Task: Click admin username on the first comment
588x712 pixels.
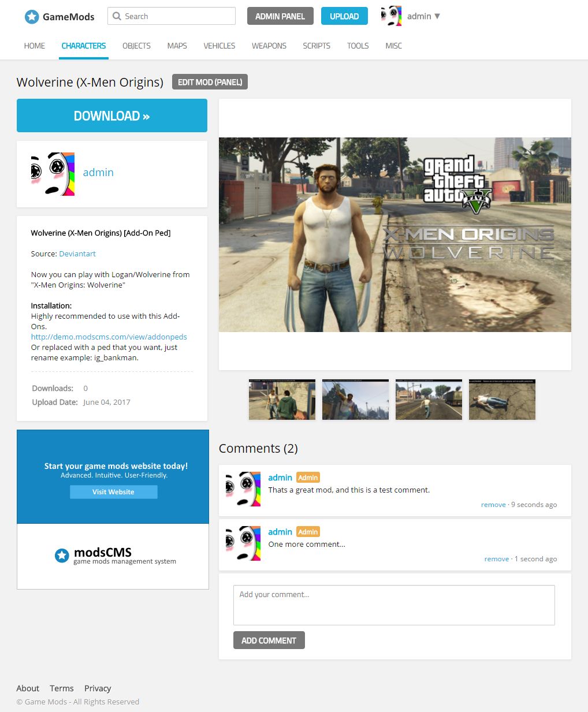Action: point(280,478)
